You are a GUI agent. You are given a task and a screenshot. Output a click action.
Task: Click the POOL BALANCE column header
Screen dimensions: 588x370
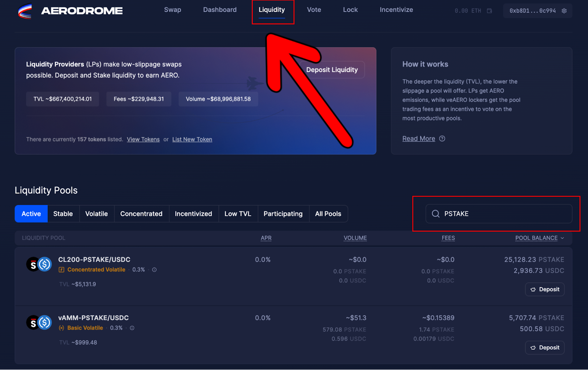coord(536,238)
